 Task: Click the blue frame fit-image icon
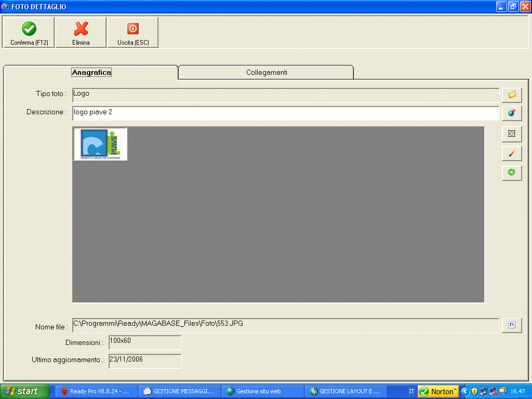pos(512,134)
